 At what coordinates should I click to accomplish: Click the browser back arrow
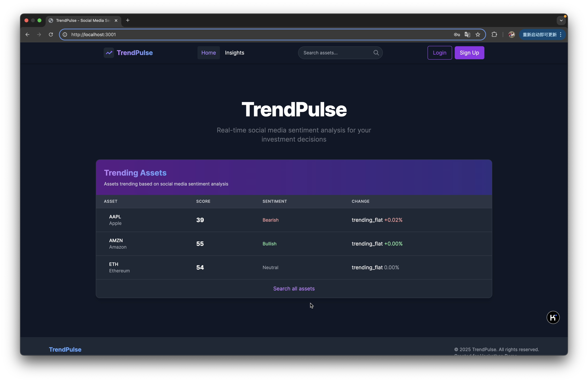click(x=27, y=35)
